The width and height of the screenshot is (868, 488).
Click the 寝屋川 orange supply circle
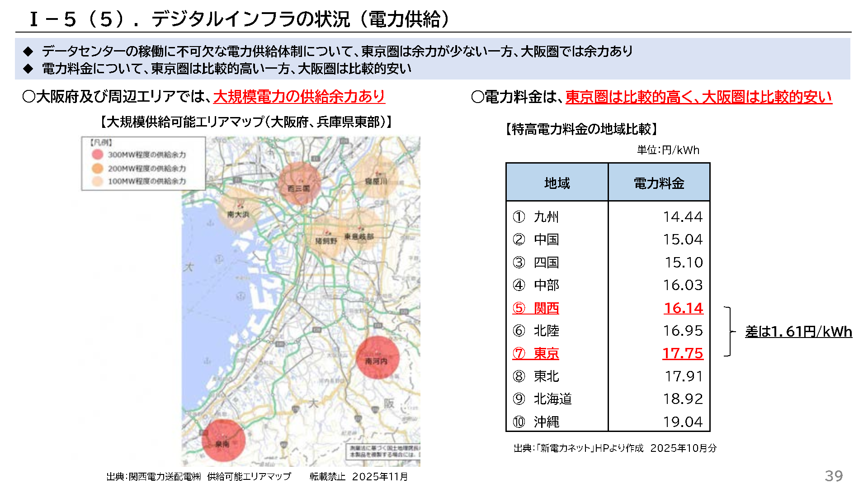tap(376, 178)
